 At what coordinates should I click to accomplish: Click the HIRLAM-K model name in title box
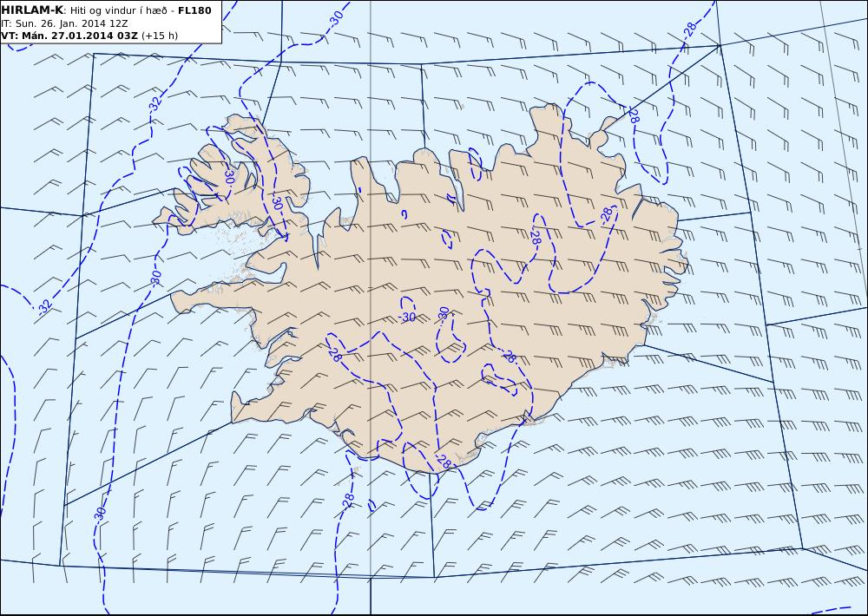tap(32, 10)
